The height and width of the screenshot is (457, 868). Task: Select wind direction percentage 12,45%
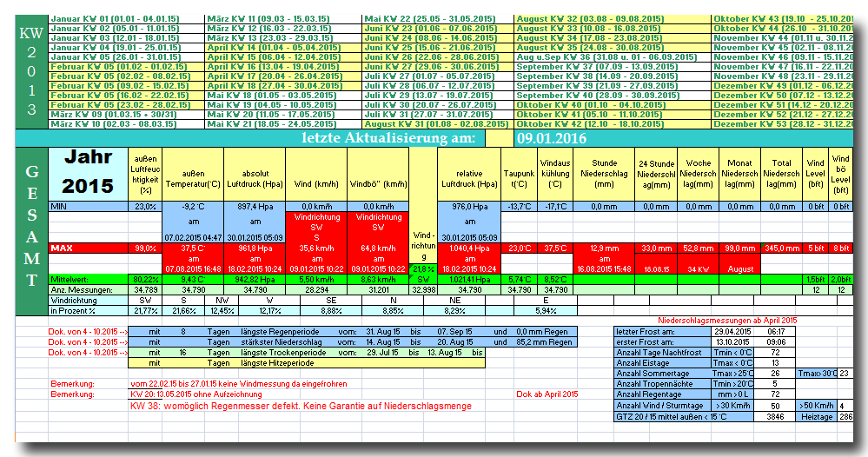click(222, 311)
